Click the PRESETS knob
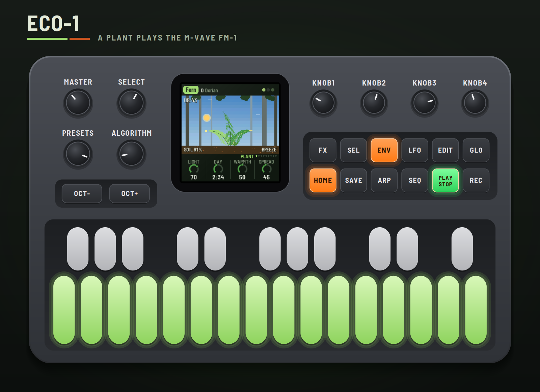 [x=78, y=154]
